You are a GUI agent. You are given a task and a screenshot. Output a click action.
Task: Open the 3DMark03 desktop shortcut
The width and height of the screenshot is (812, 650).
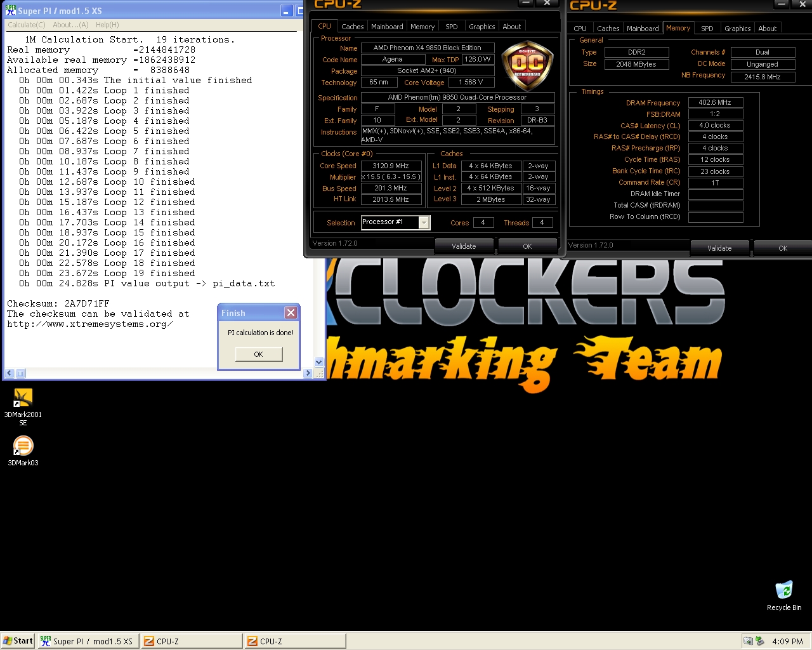pyautogui.click(x=23, y=451)
